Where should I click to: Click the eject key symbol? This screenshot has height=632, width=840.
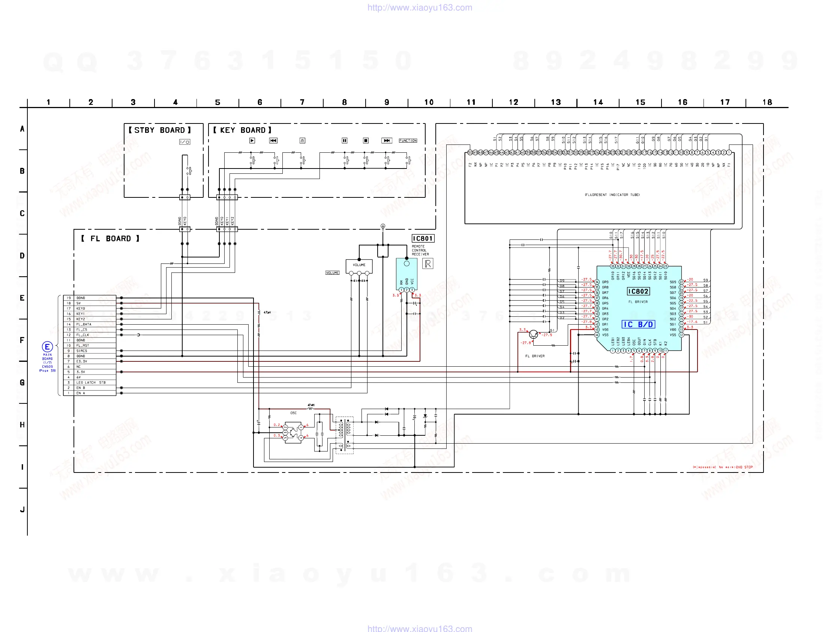(302, 141)
